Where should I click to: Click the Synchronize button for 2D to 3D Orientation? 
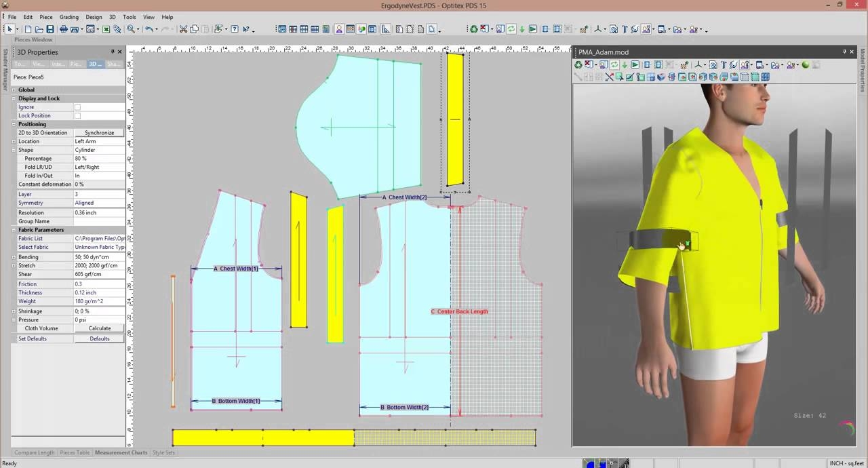tap(99, 132)
